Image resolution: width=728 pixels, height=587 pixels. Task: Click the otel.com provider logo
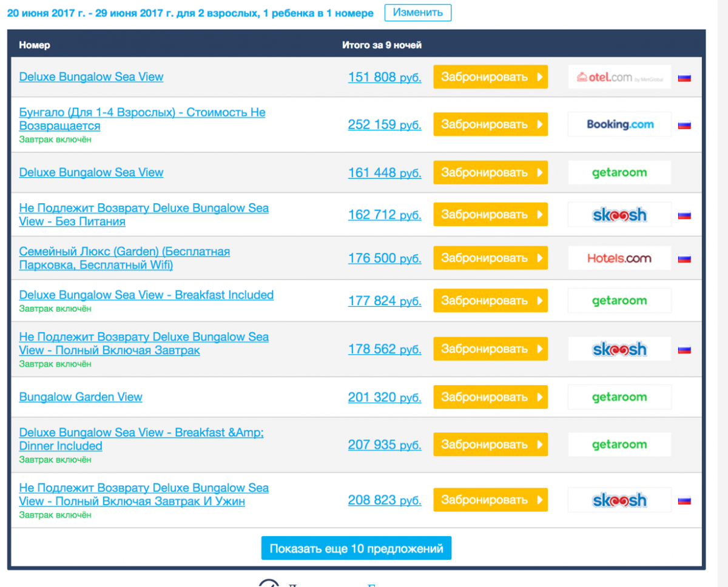[619, 77]
